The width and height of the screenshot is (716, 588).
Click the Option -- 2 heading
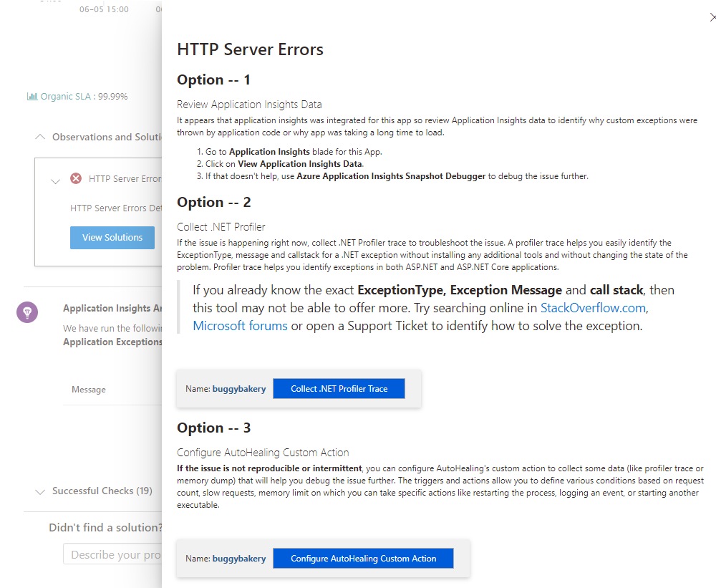coord(213,203)
